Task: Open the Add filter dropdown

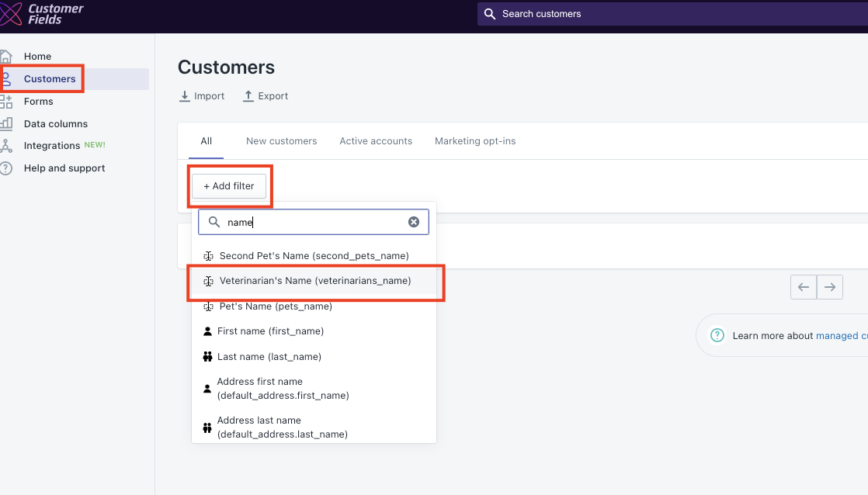Action: coord(229,186)
